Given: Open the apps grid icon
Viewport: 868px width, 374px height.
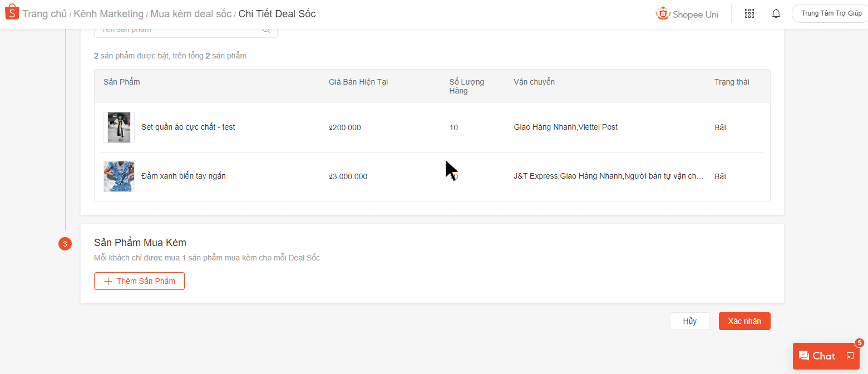Looking at the screenshot, I should [x=749, y=13].
